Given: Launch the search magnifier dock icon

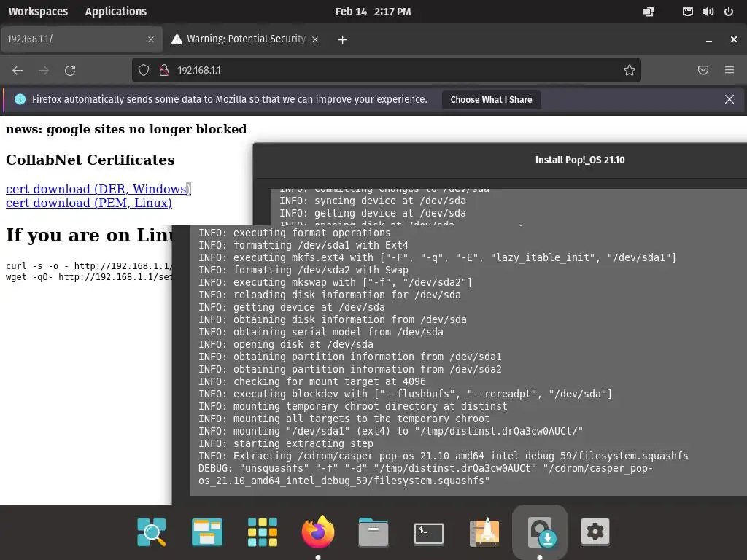Looking at the screenshot, I should pyautogui.click(x=152, y=532).
